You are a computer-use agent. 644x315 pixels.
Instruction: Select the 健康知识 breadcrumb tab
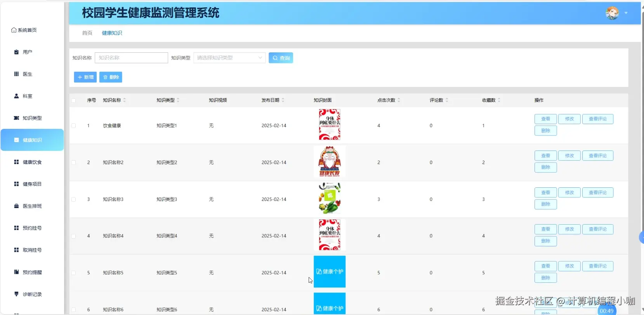(x=112, y=33)
